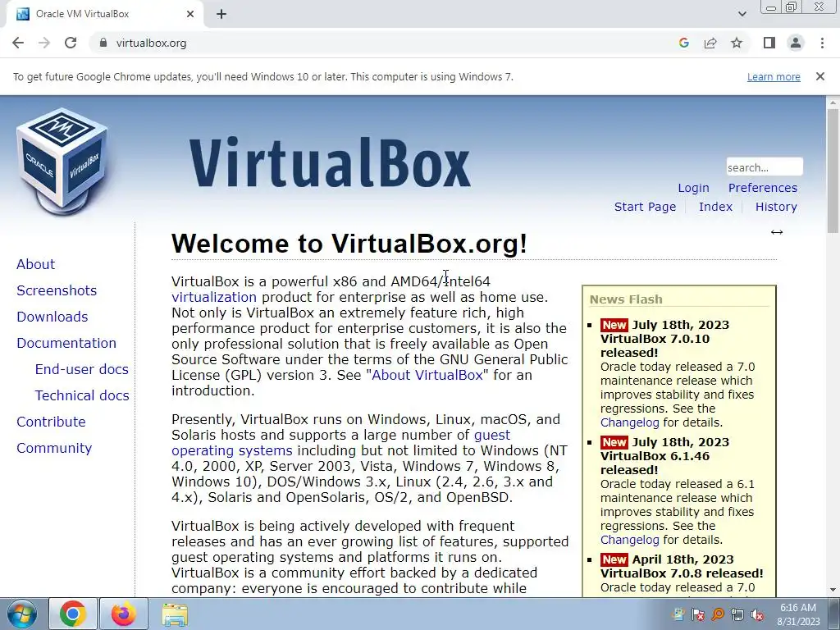This screenshot has height=630, width=840.
Task: Open Changelog link for VirtualBox 6.1.46
Action: coord(629,540)
